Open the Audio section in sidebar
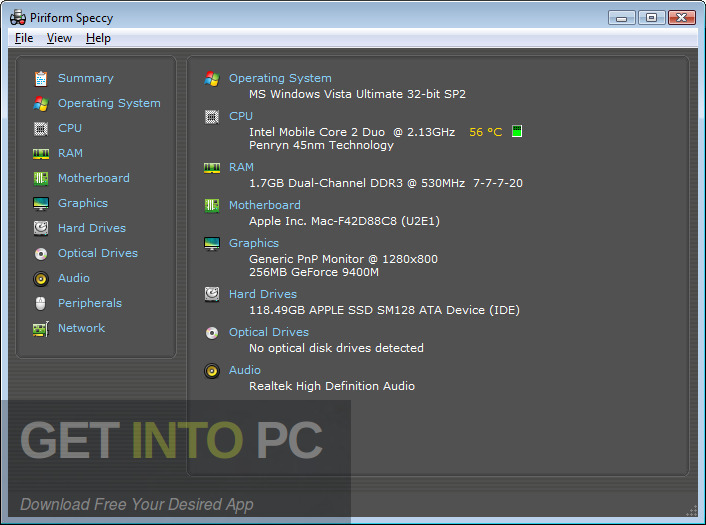The width and height of the screenshot is (706, 525). (x=74, y=278)
